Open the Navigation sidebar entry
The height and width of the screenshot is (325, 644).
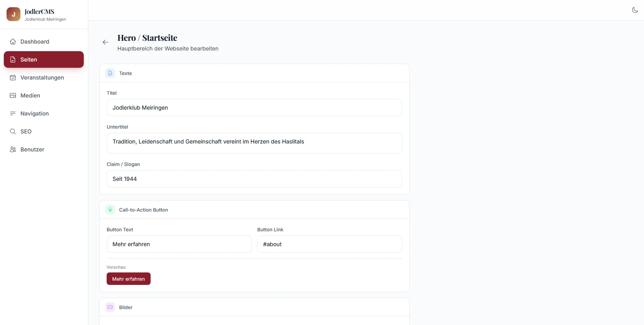35,113
